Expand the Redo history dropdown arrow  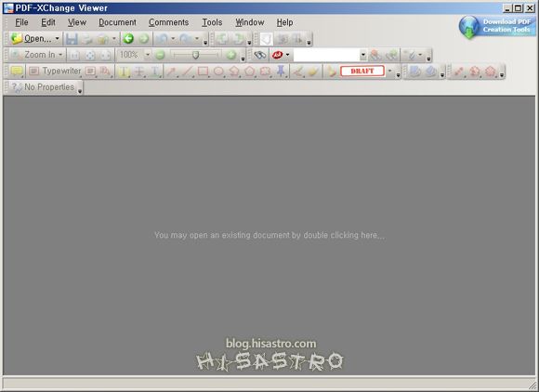coord(197,39)
